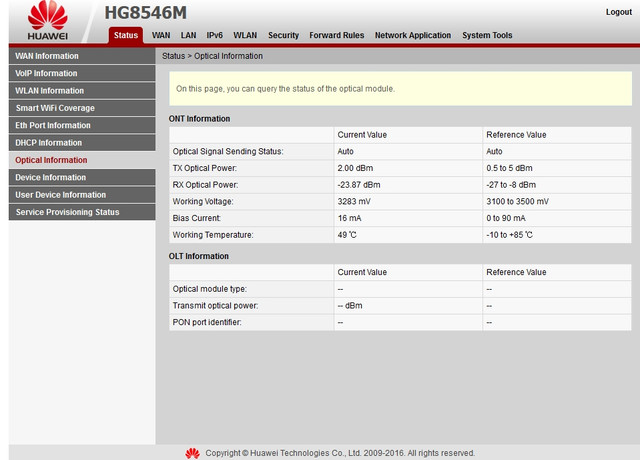Click the reference value '-10 to +85 ℃'

[509, 235]
